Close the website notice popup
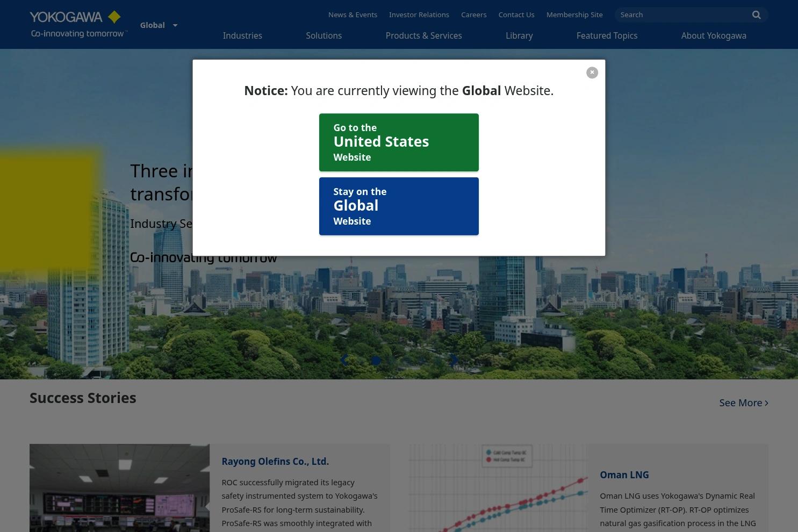The width and height of the screenshot is (798, 532). pos(592,73)
